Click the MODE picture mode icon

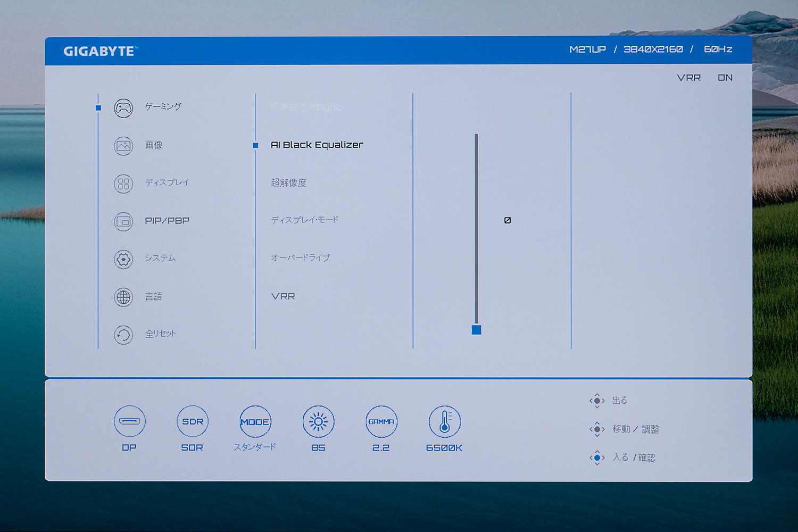(255, 421)
